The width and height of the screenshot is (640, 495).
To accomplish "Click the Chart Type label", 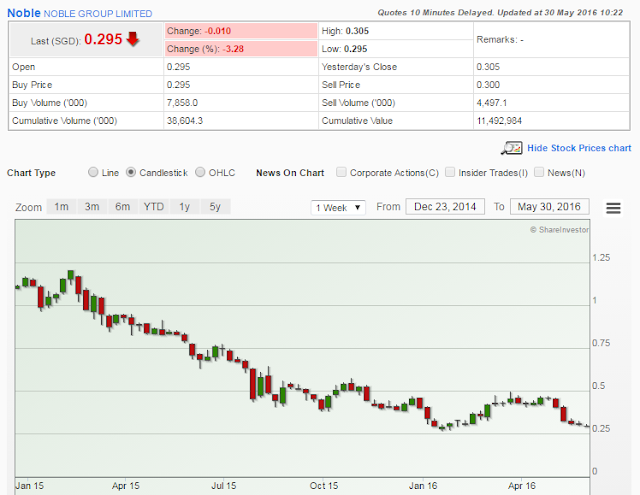I will pyautogui.click(x=31, y=173).
